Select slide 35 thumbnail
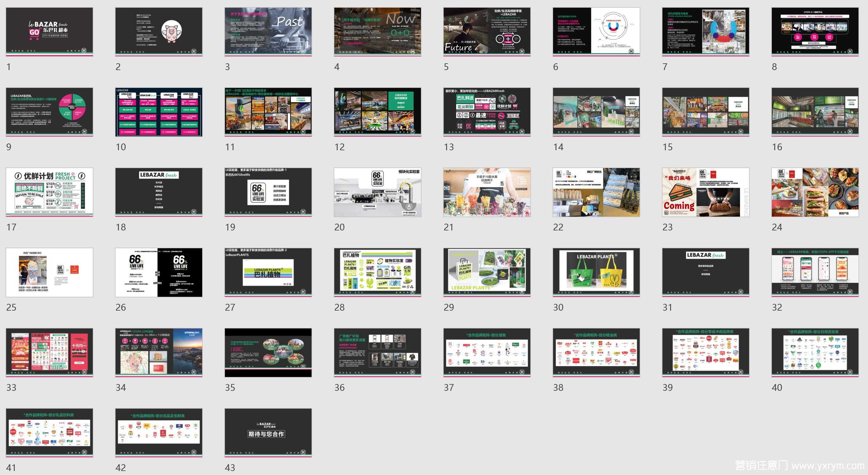This screenshot has width=868, height=475. pyautogui.click(x=268, y=352)
